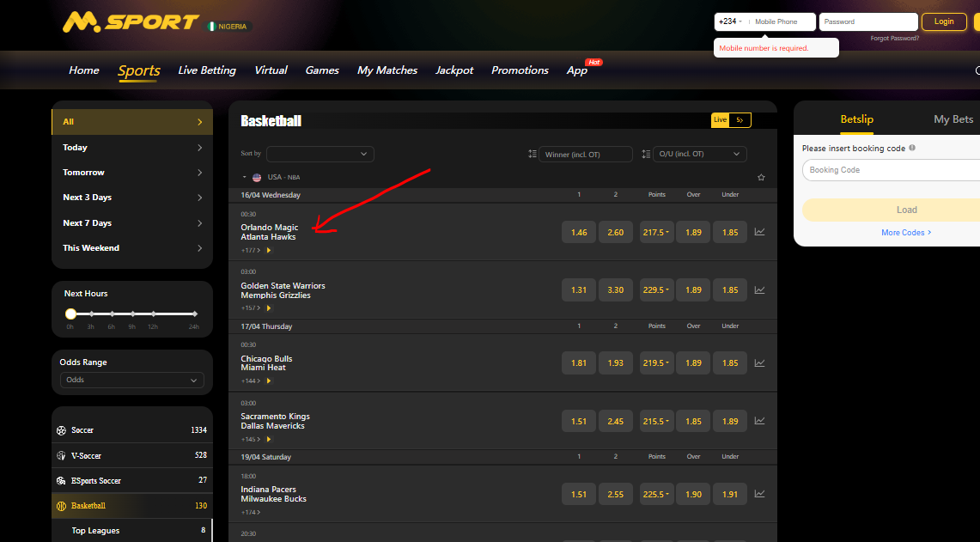The width and height of the screenshot is (980, 542).
Task: Set Next Hours slider to 6h
Action: [112, 314]
